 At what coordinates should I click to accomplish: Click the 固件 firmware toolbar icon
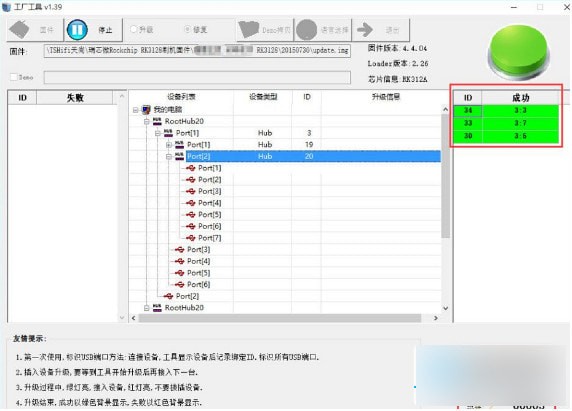click(x=19, y=29)
